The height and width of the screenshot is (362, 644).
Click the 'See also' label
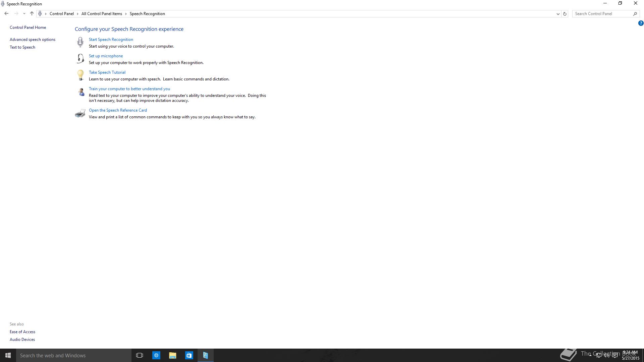(x=17, y=324)
